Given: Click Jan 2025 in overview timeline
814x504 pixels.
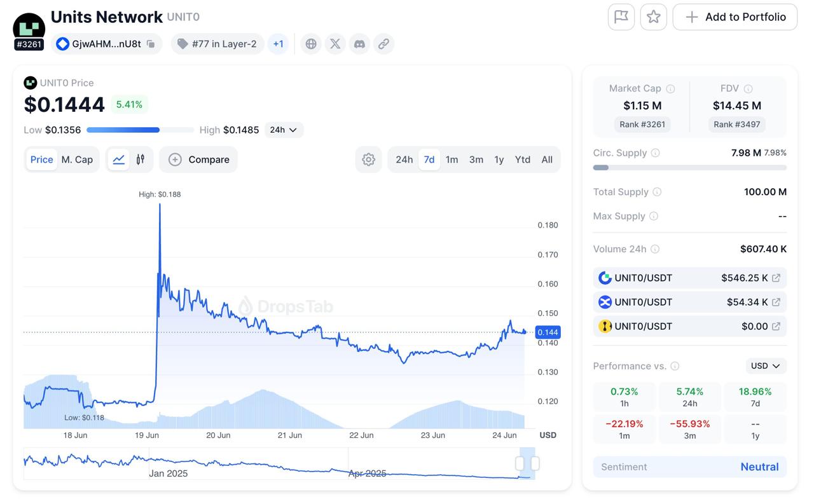Looking at the screenshot, I should (169, 473).
